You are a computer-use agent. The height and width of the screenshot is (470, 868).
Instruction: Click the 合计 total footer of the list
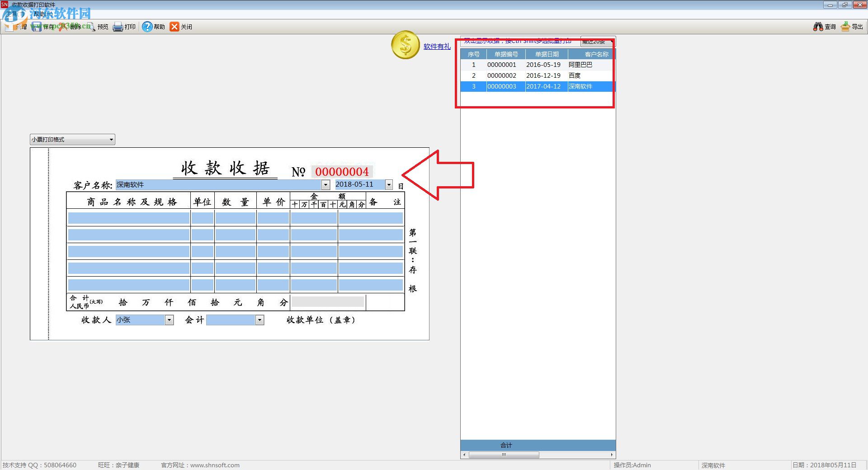[x=506, y=445]
